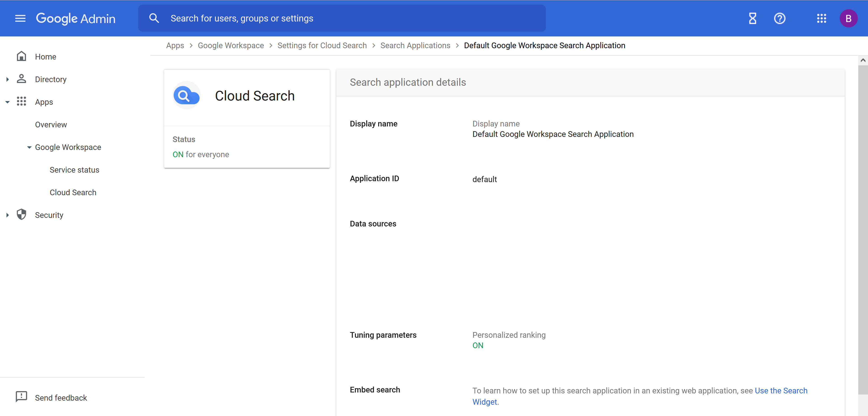Collapse the Google Workspace section
The image size is (868, 416).
[x=29, y=147]
